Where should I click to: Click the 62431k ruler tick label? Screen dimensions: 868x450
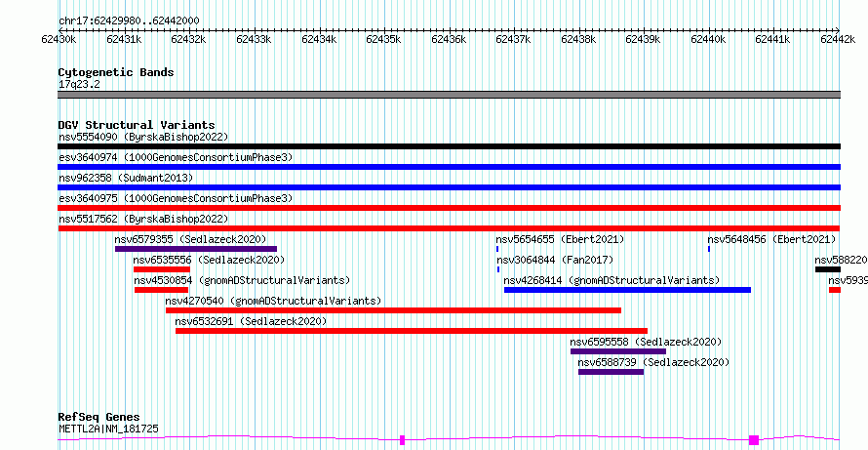(x=124, y=39)
